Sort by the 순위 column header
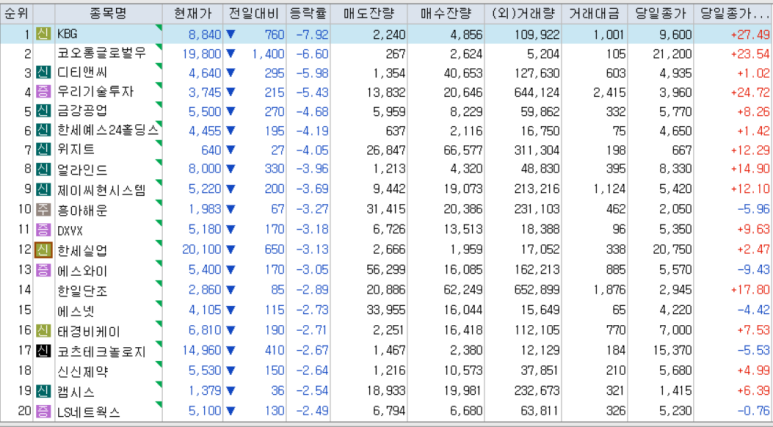Viewport: 773px width, 427px height. coord(16,13)
